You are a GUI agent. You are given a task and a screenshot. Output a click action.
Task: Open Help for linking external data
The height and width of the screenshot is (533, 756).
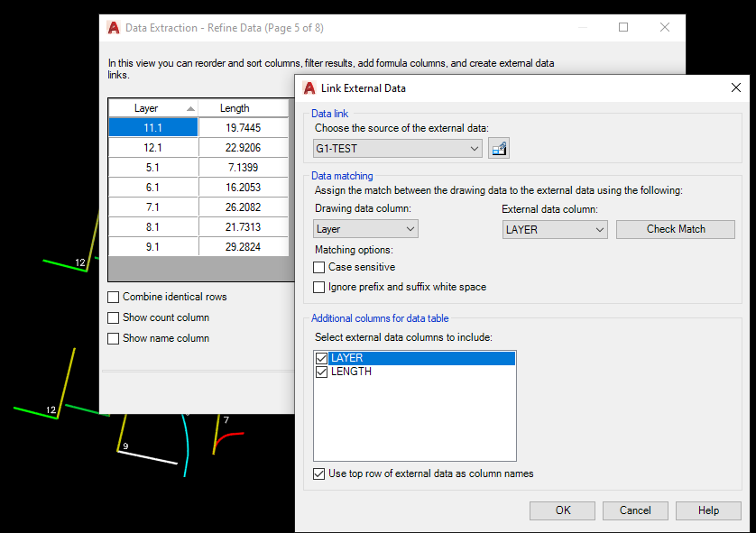(708, 510)
